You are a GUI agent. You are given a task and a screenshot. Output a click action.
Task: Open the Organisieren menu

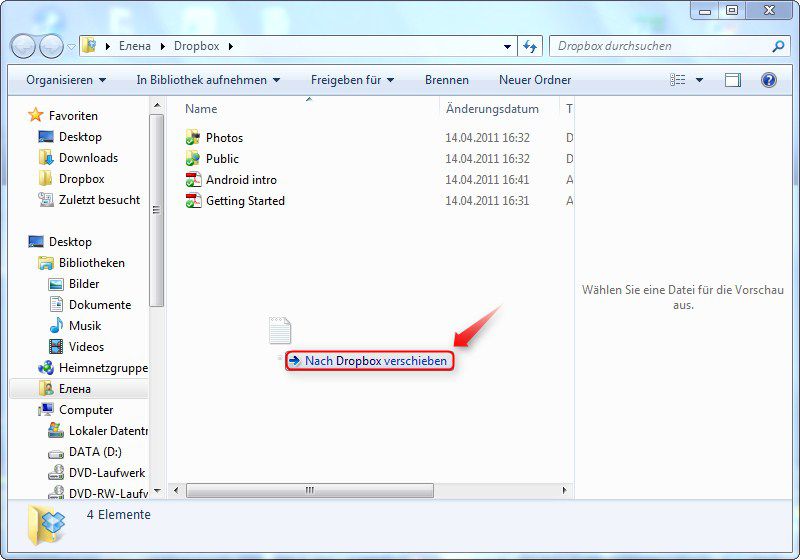tap(66, 80)
